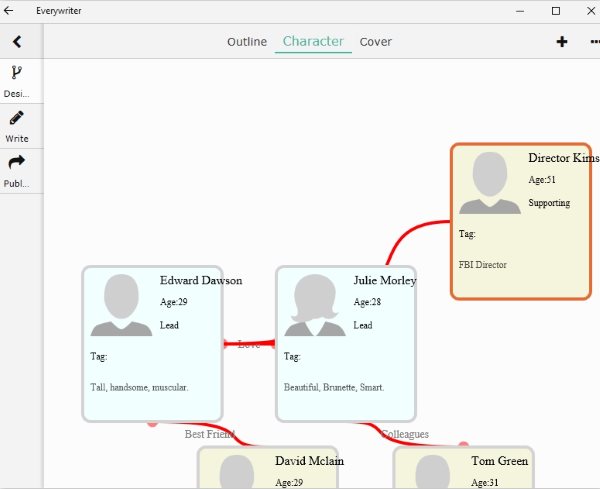Click the plus icon to add character
This screenshot has height=489, width=600.
(x=562, y=42)
